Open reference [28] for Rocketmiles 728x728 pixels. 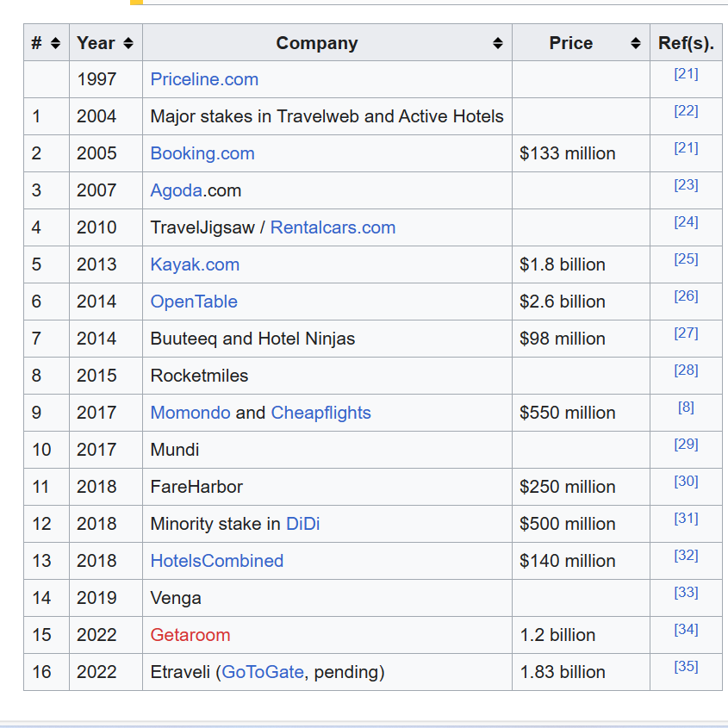click(686, 370)
